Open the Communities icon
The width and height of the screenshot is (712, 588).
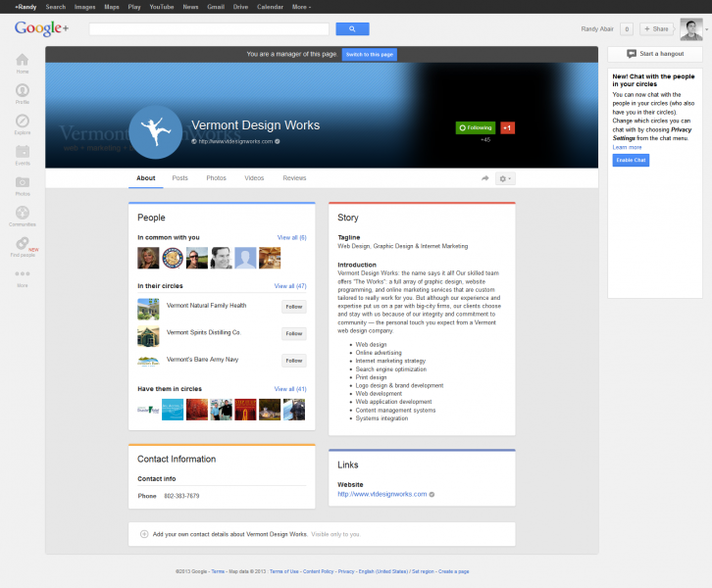pos(23,213)
